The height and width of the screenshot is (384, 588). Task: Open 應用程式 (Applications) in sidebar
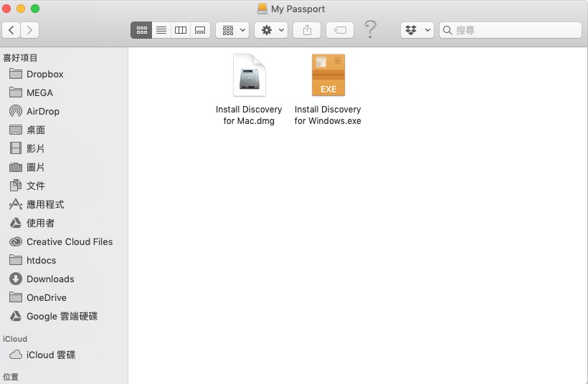tap(64, 205)
